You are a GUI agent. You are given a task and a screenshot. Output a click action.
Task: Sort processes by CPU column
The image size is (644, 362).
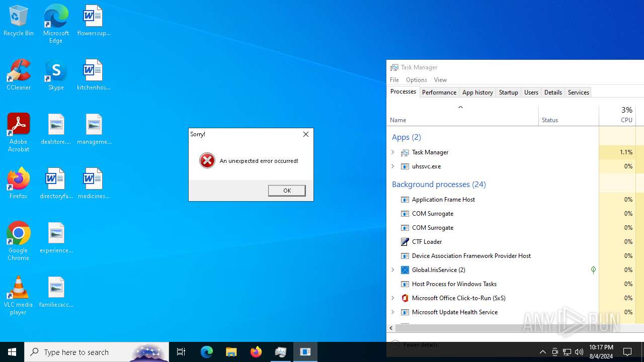pos(617,115)
